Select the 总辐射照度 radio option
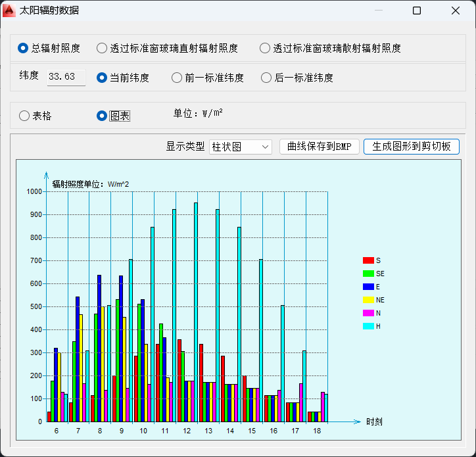The width and height of the screenshot is (476, 457). (24, 48)
